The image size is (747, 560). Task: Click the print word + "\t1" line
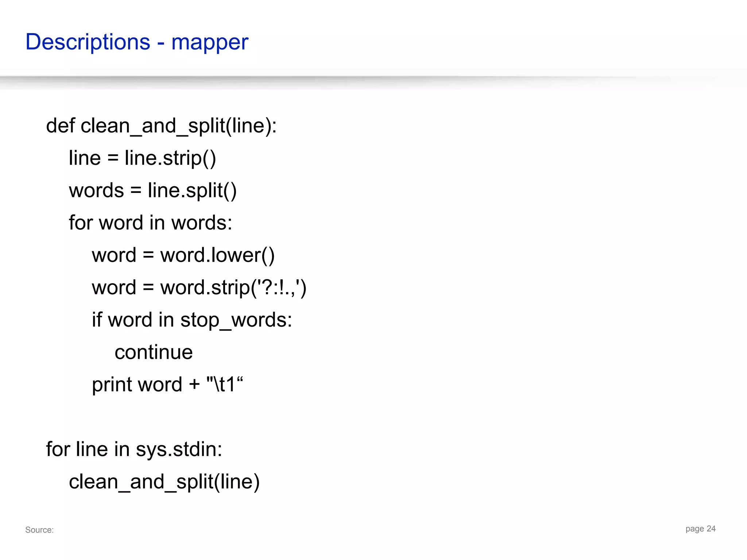click(x=167, y=385)
